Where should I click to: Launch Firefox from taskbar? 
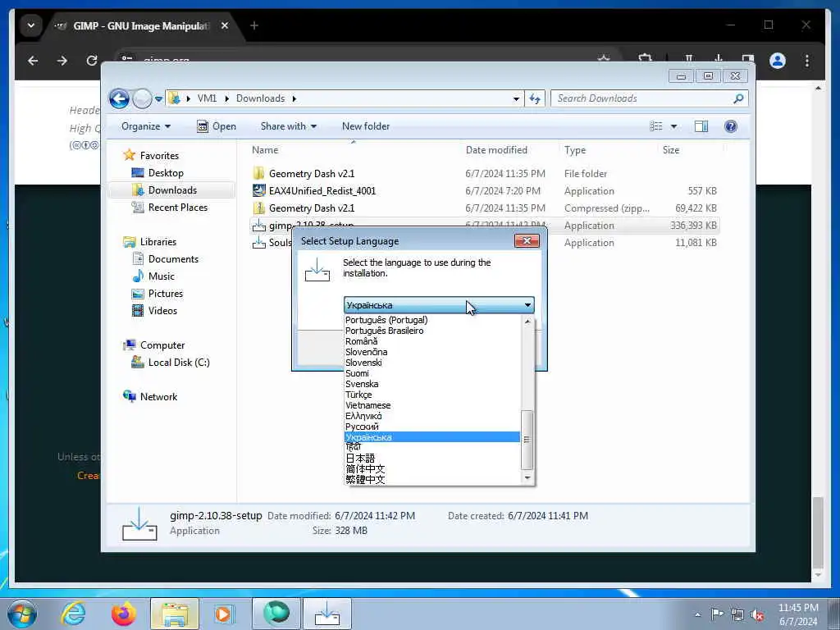click(x=124, y=614)
